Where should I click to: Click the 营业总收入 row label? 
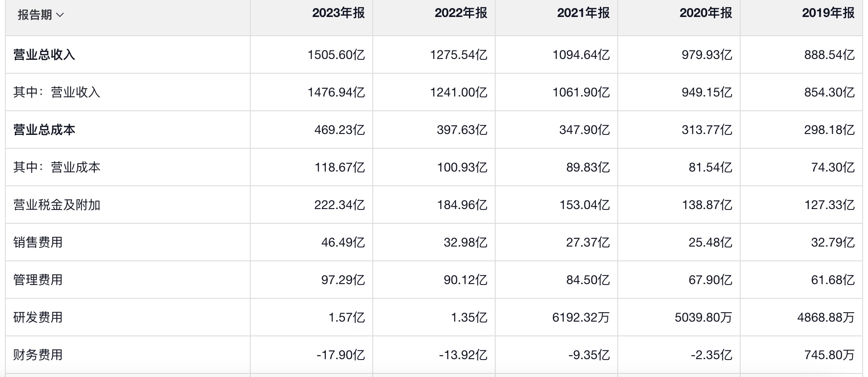coord(44,55)
